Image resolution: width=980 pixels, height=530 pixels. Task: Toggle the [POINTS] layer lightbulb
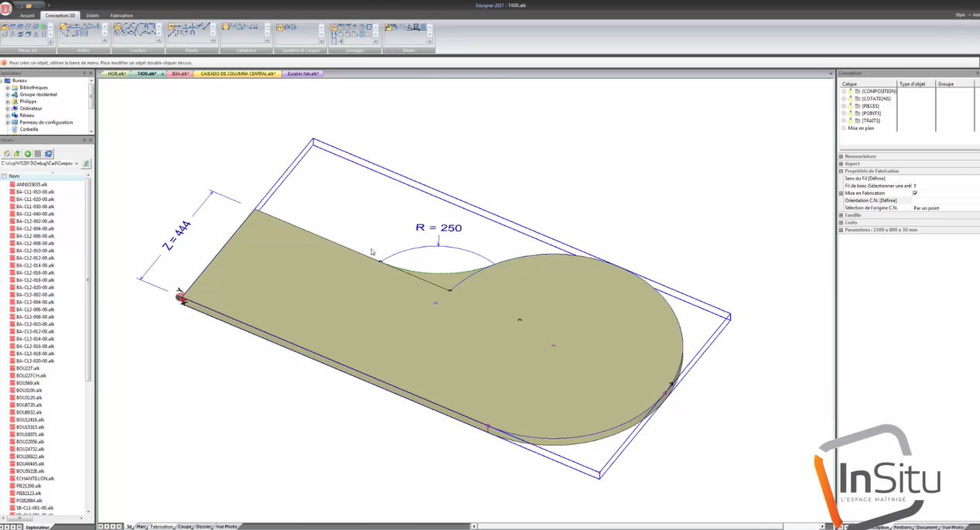(x=850, y=113)
